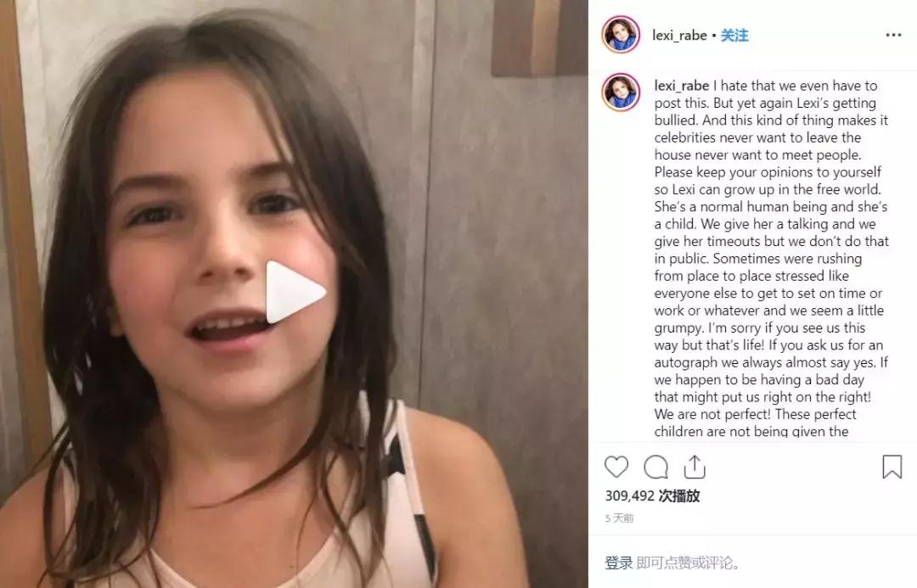Open comments via the speech bubble icon

click(x=655, y=467)
